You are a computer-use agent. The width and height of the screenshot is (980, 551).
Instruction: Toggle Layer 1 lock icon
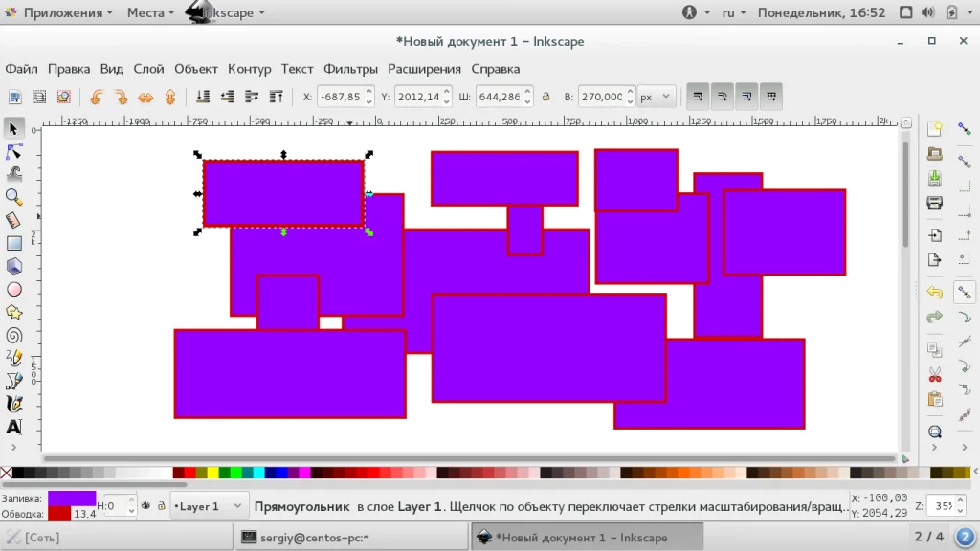(x=161, y=506)
